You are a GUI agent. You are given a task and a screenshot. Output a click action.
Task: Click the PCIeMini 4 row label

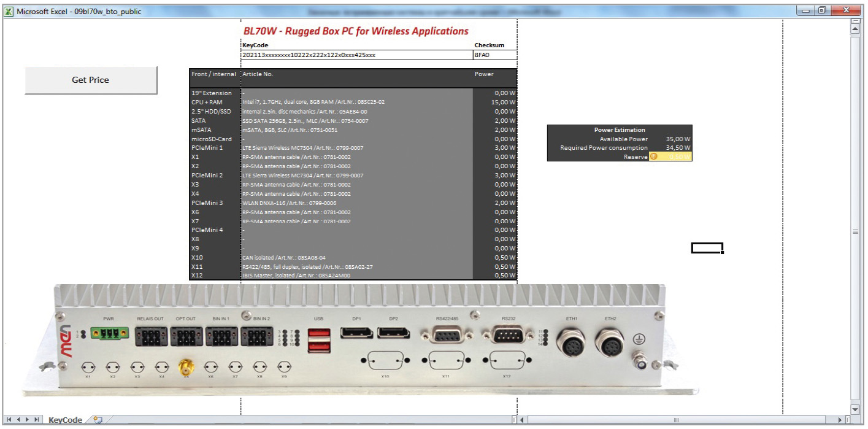point(207,230)
